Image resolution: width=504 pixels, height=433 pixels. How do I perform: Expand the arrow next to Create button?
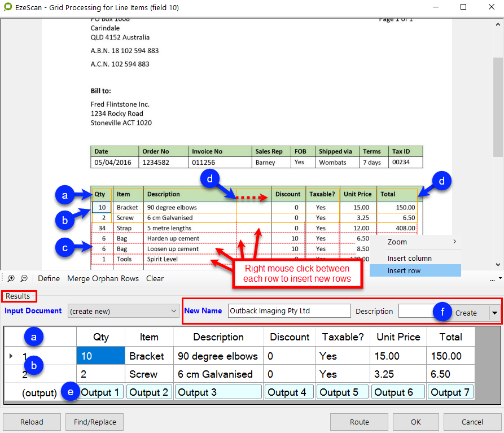(x=494, y=313)
